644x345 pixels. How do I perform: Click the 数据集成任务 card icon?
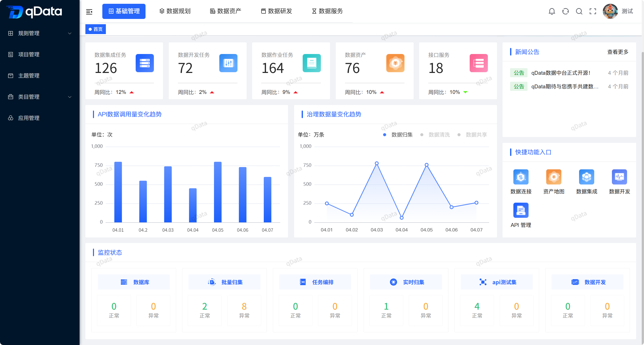tap(145, 63)
